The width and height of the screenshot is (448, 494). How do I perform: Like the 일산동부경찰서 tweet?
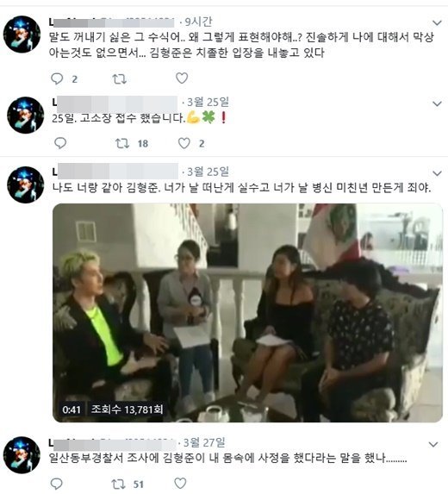[x=180, y=484]
